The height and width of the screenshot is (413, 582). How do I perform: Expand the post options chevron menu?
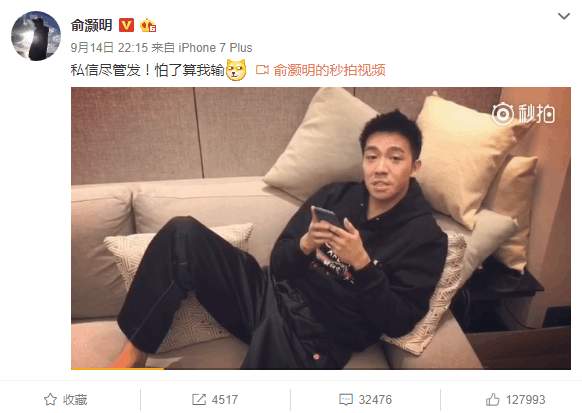coord(564,16)
